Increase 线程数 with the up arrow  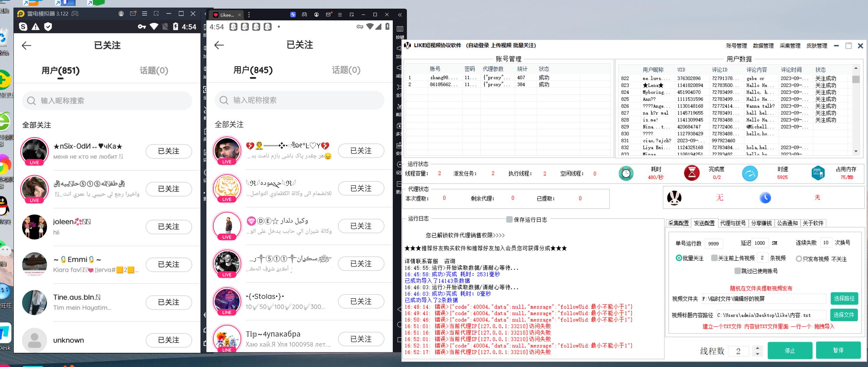(758, 348)
